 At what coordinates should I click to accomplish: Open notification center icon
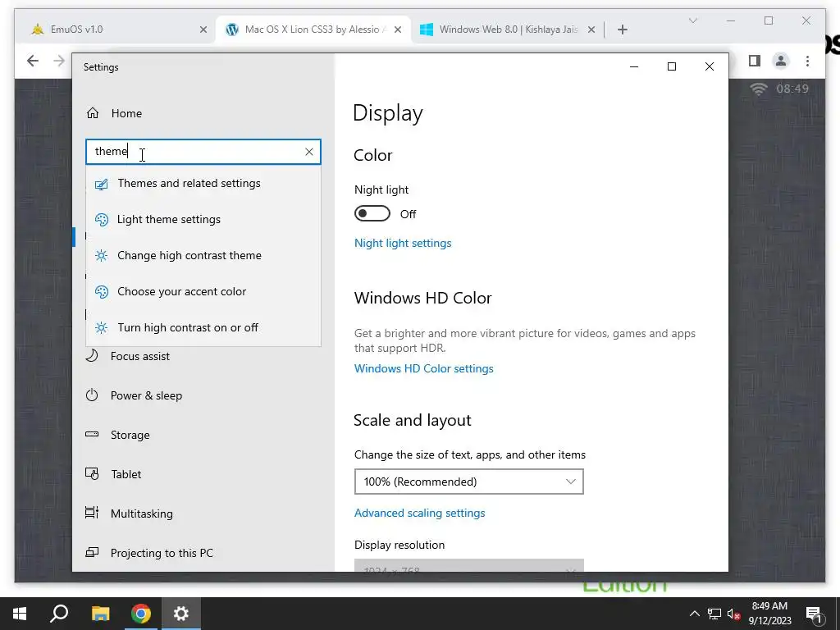pyautogui.click(x=813, y=614)
